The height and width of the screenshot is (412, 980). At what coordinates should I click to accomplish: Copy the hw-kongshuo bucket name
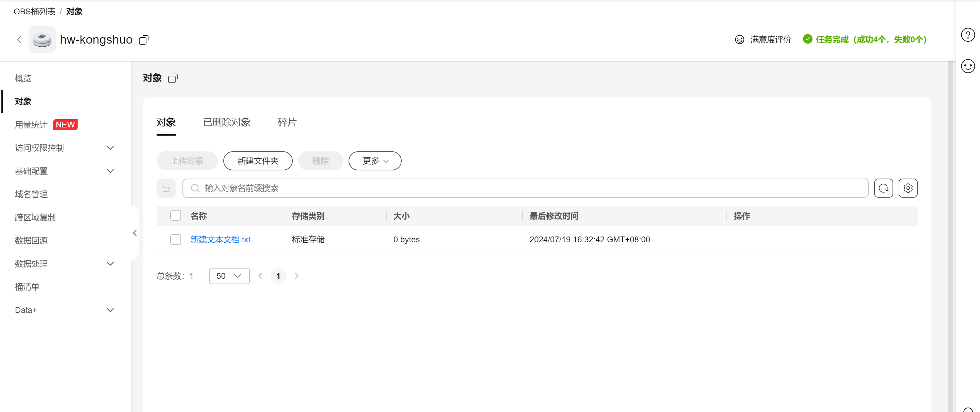click(x=144, y=40)
